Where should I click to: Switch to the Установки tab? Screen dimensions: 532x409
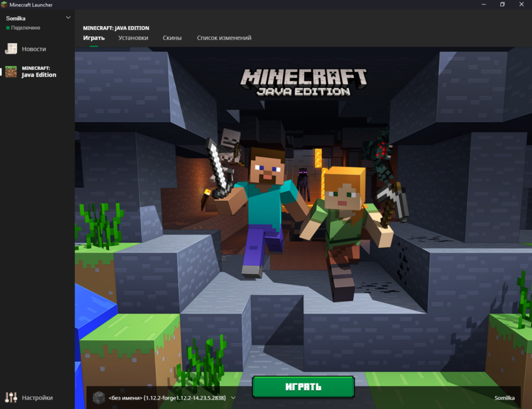coord(133,38)
